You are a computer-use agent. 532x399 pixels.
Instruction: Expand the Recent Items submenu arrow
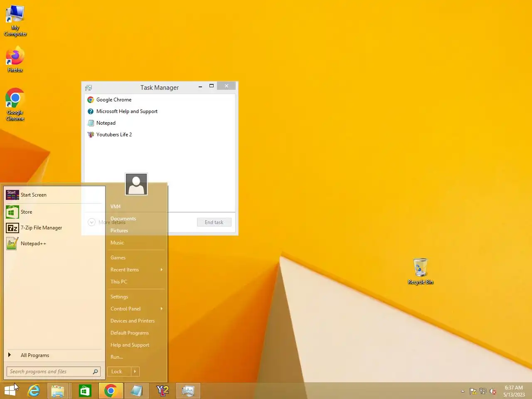pyautogui.click(x=161, y=270)
